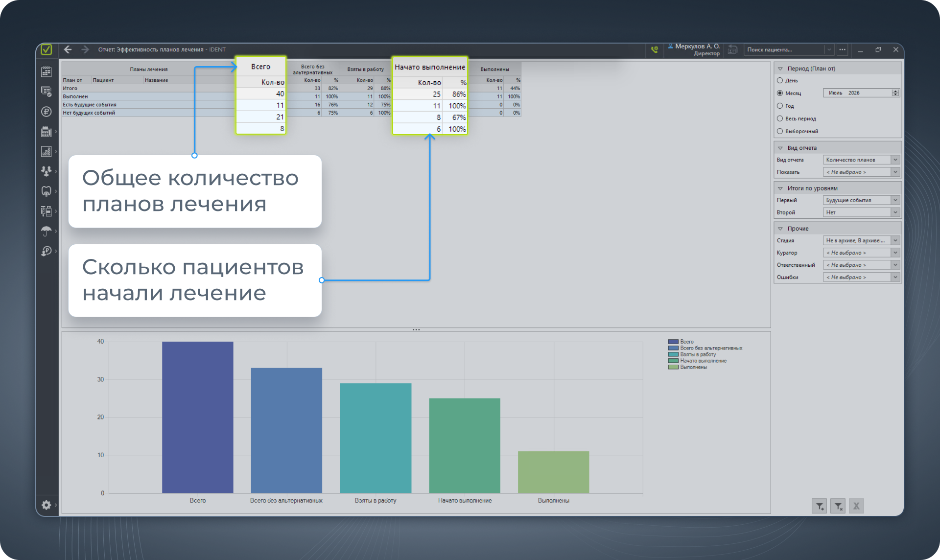Select the Выборочный radio button

780,131
